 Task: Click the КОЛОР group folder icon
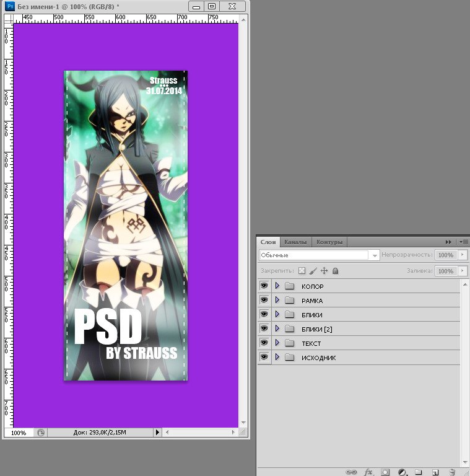(290, 286)
